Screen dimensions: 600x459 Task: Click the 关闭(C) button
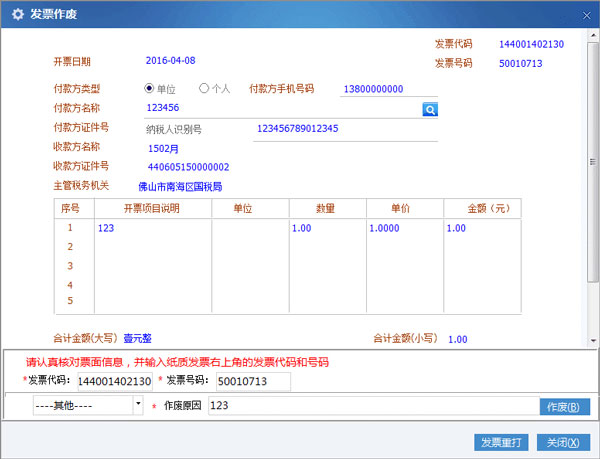tap(563, 441)
